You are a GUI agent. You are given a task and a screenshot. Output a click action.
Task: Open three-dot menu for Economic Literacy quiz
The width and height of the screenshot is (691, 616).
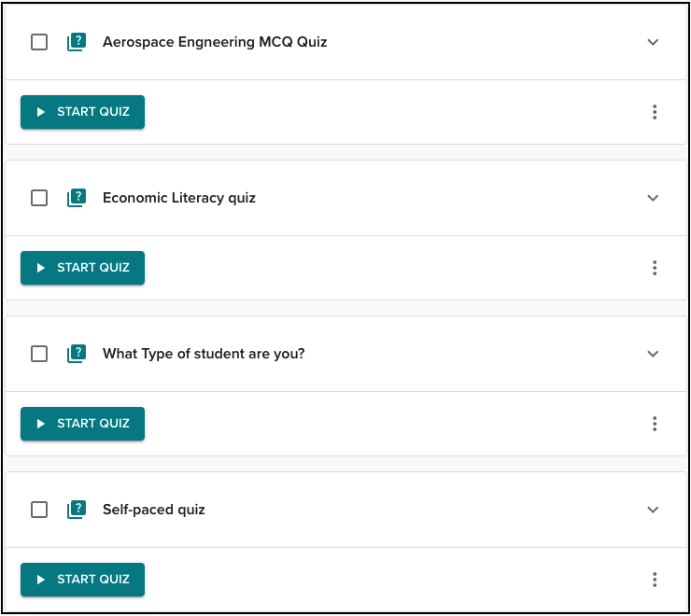click(x=655, y=268)
